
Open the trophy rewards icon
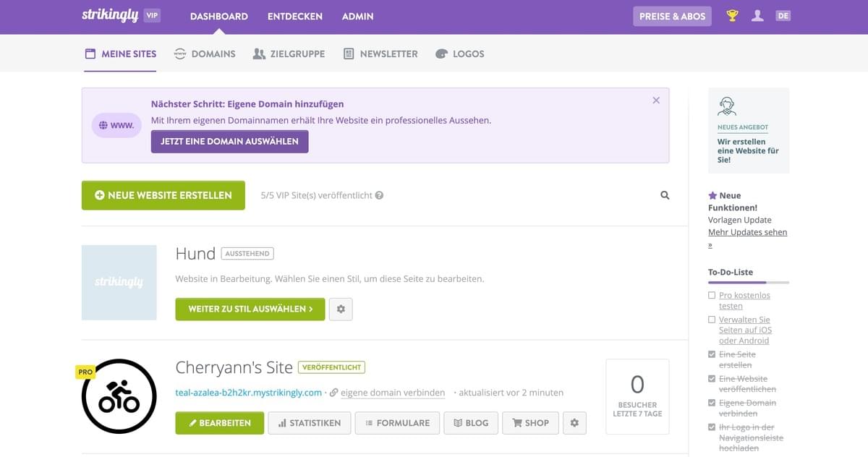pos(732,15)
